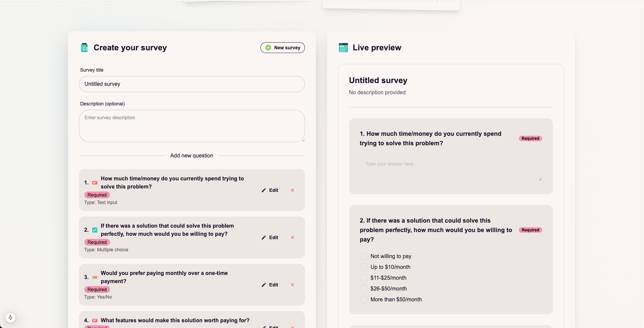Click the Survey title input field
Viewport: 644px width, 328px height.
coord(192,84)
